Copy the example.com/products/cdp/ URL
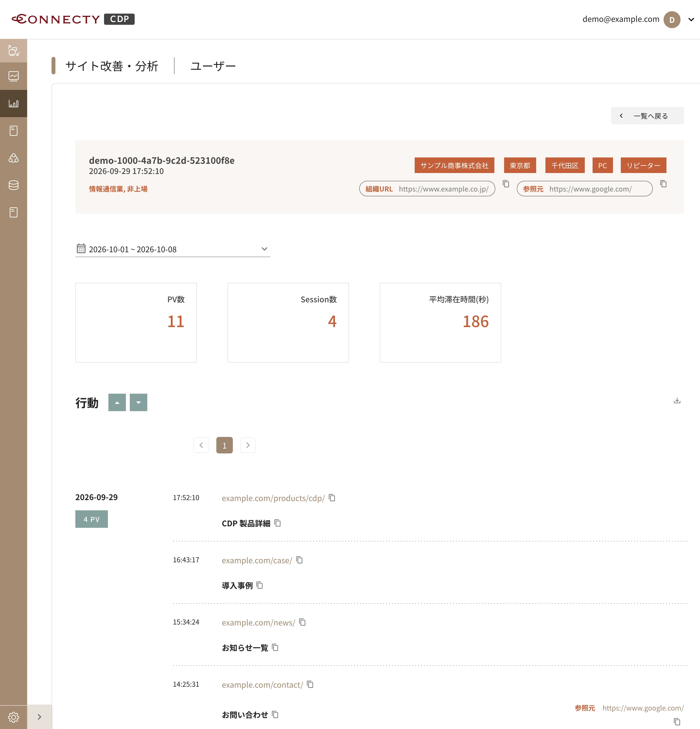This screenshot has height=729, width=700. [332, 498]
